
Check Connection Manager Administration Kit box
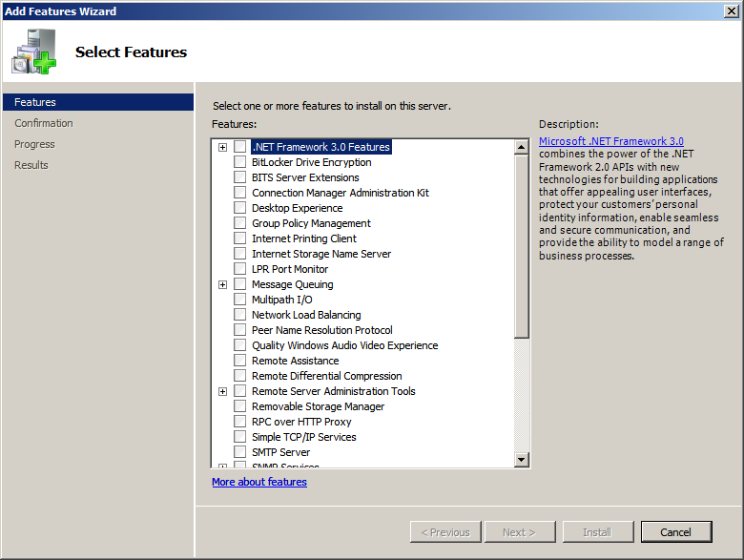point(240,192)
